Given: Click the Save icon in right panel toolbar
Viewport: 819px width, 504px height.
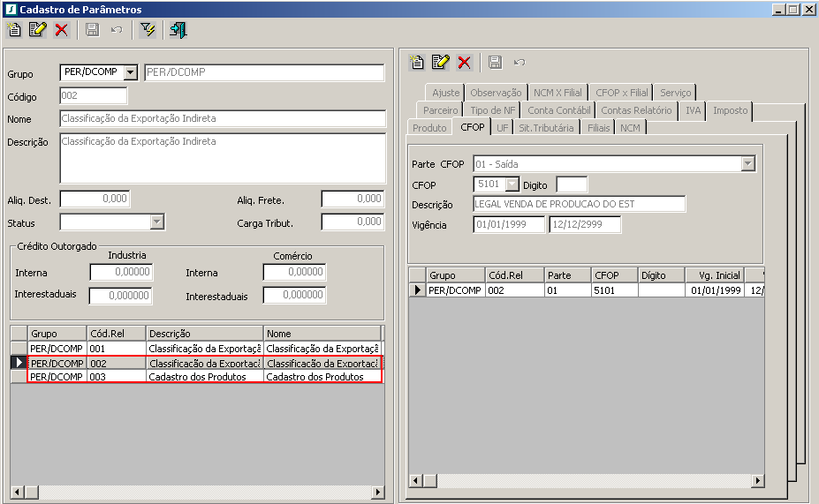Looking at the screenshot, I should point(495,62).
